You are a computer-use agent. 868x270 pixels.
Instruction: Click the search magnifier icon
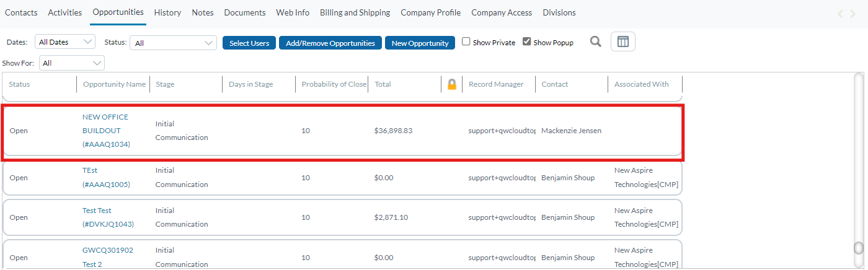coord(595,42)
